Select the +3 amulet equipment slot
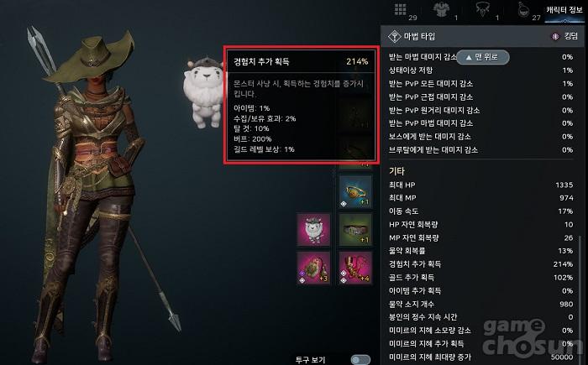This screenshot has height=365, width=588. (313, 268)
